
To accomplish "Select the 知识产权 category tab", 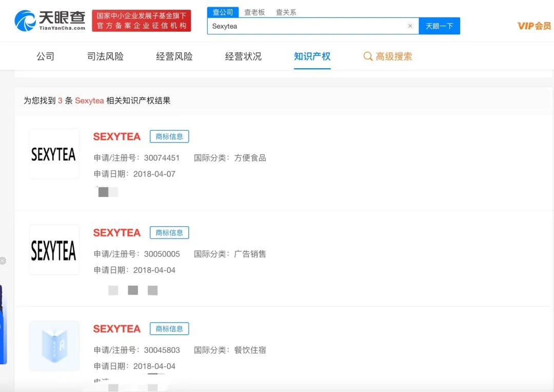I will [312, 56].
